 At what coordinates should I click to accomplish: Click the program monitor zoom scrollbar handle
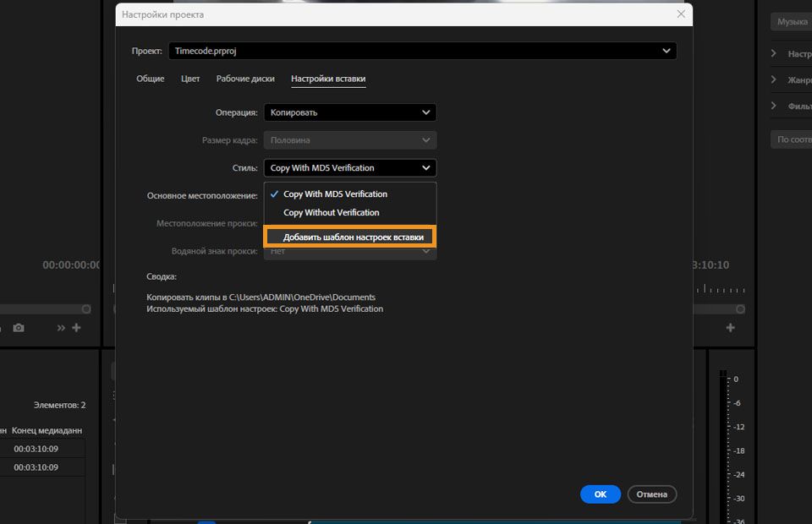(741, 308)
